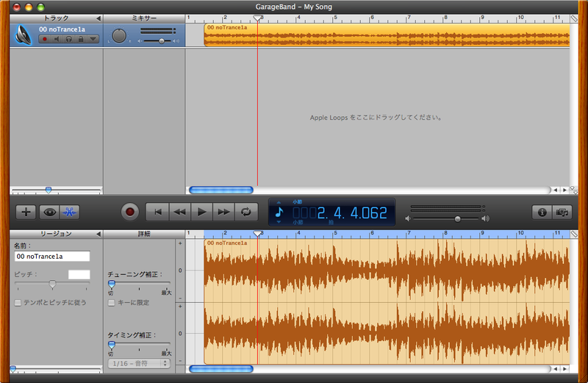Set master volume to maximum via loud speaker icon
588x383 pixels.
(486, 218)
